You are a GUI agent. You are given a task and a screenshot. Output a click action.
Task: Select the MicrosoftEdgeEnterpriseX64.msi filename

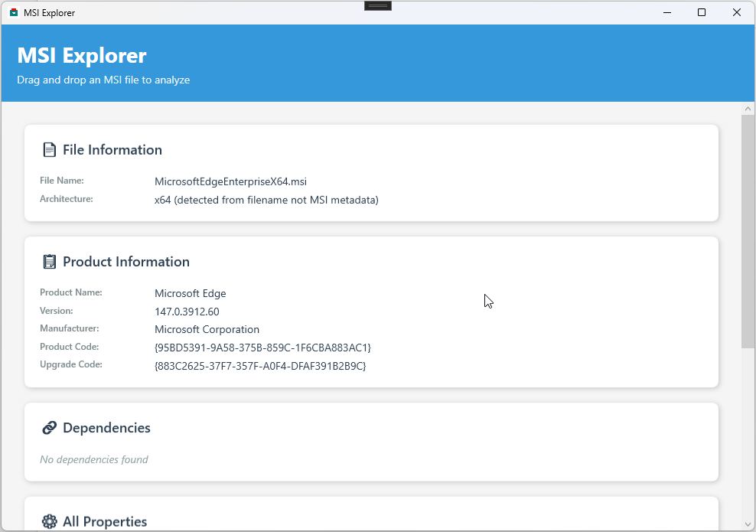[x=230, y=182]
